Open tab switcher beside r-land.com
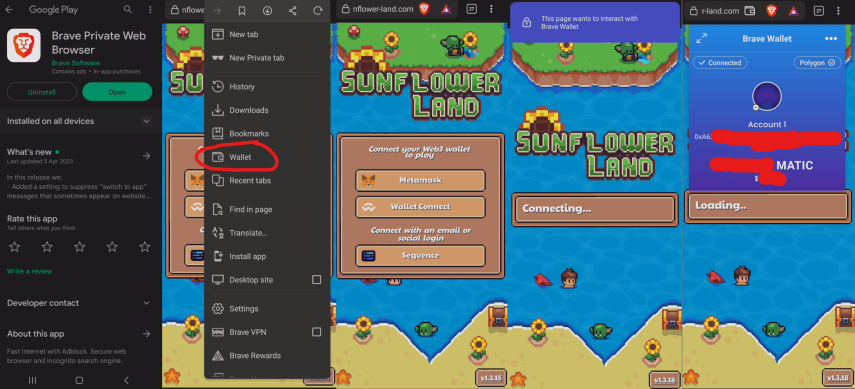Viewport: 855px width, 389px height. [x=818, y=10]
